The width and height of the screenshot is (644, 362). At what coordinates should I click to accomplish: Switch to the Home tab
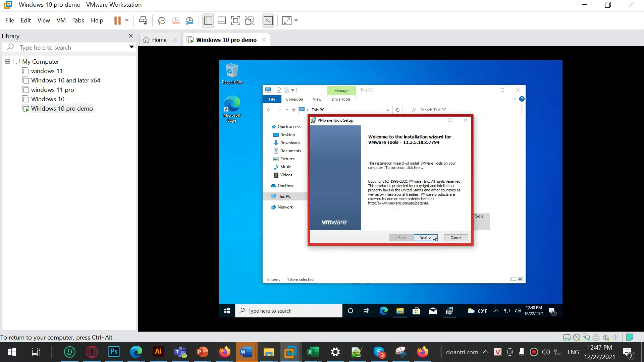[159, 39]
